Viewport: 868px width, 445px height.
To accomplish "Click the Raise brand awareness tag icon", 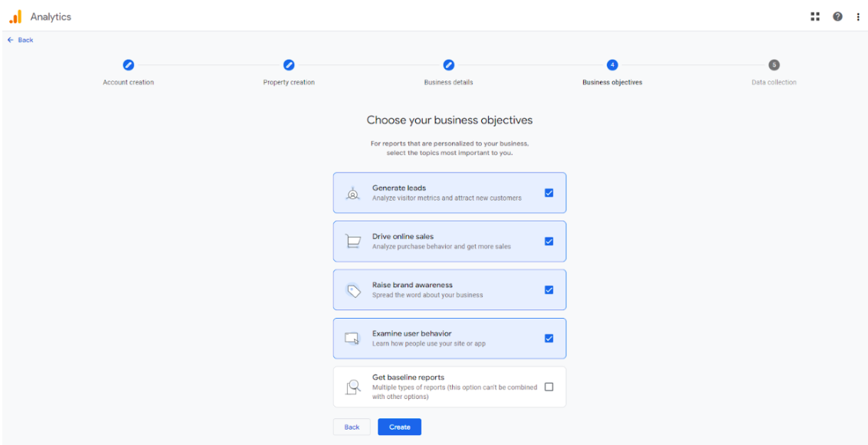I will point(352,290).
